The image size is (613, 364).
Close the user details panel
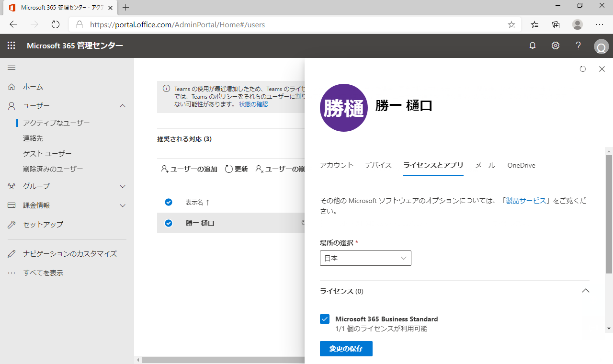pos(602,69)
